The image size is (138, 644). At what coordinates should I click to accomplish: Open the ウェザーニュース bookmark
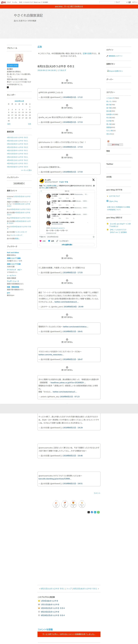click(13, 281)
